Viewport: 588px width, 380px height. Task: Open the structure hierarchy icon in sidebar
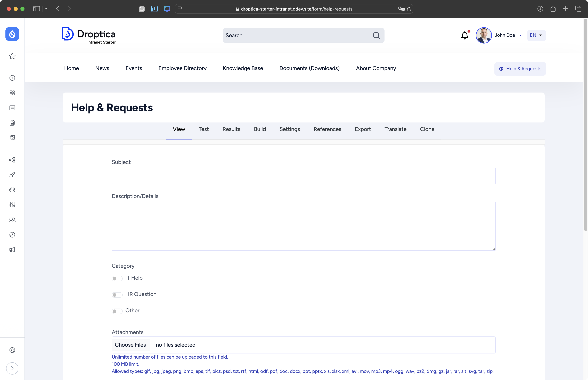point(12,160)
